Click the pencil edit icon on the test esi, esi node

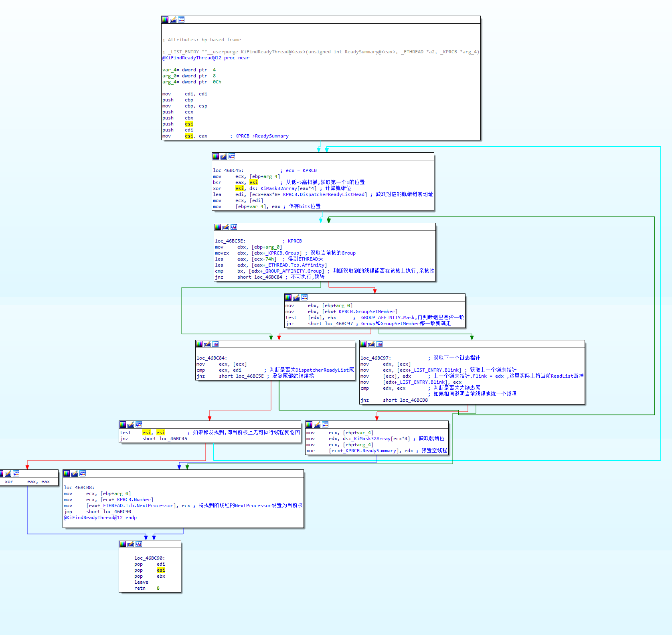point(131,425)
